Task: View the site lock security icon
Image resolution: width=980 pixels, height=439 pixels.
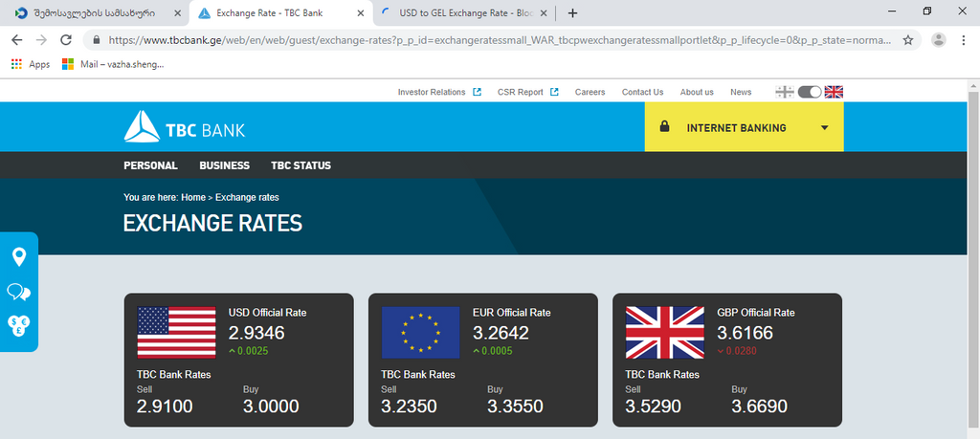Action: [x=97, y=40]
